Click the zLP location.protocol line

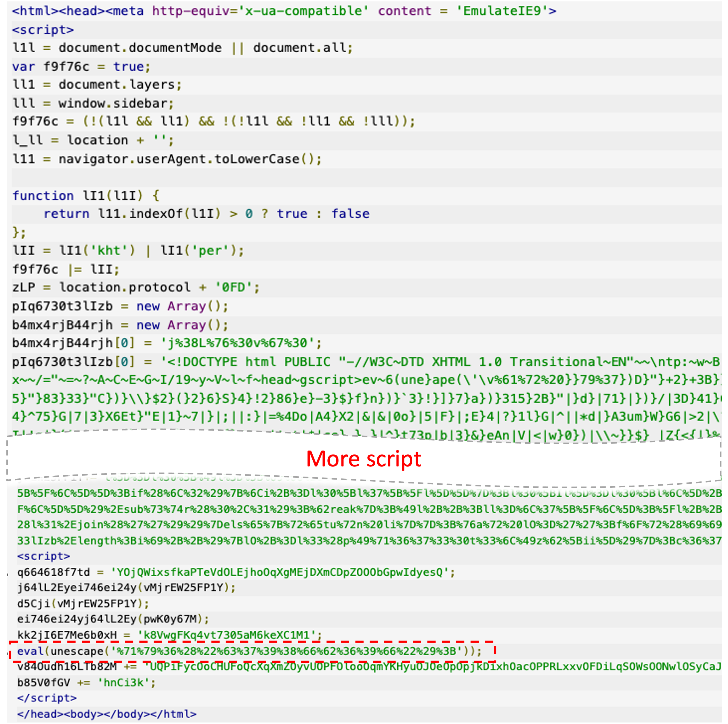tap(136, 288)
